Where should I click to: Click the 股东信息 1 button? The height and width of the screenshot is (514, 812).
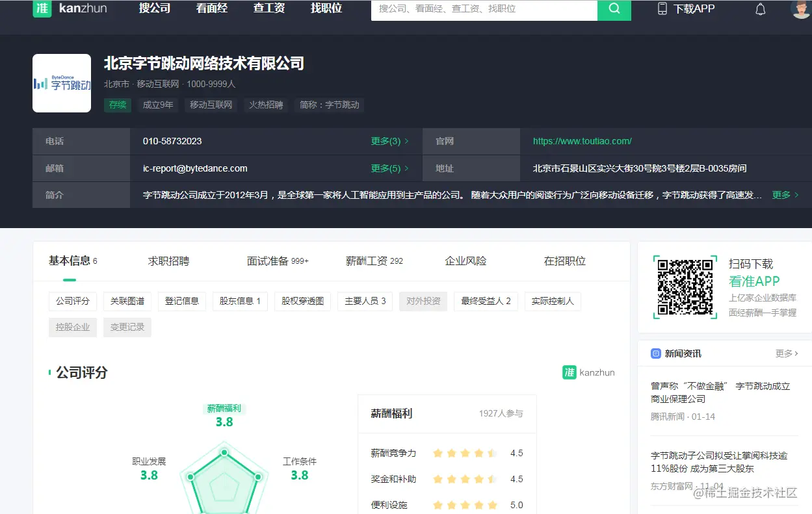click(240, 302)
